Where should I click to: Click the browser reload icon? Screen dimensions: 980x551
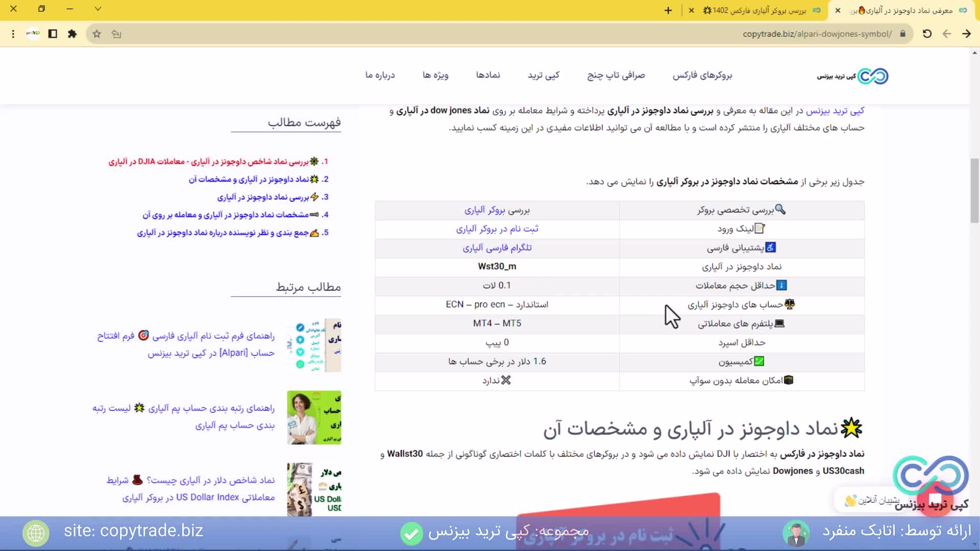927,34
